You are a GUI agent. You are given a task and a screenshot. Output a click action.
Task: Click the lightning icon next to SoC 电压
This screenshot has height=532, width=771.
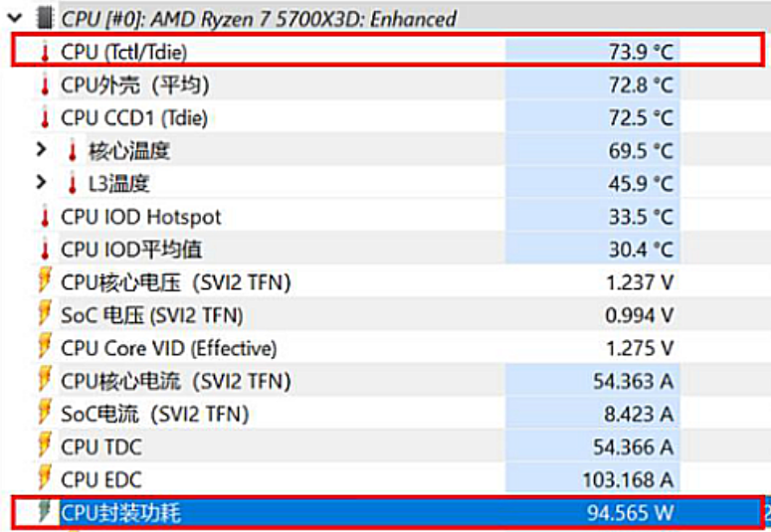click(44, 315)
